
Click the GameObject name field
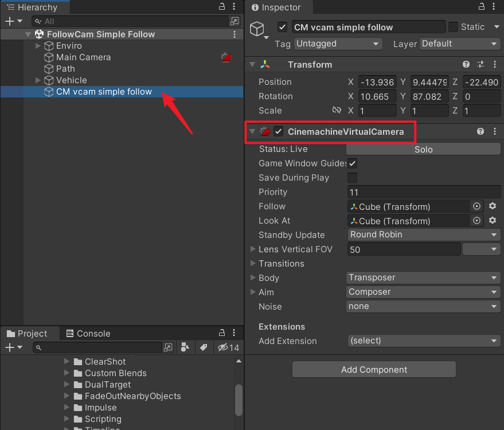(368, 27)
